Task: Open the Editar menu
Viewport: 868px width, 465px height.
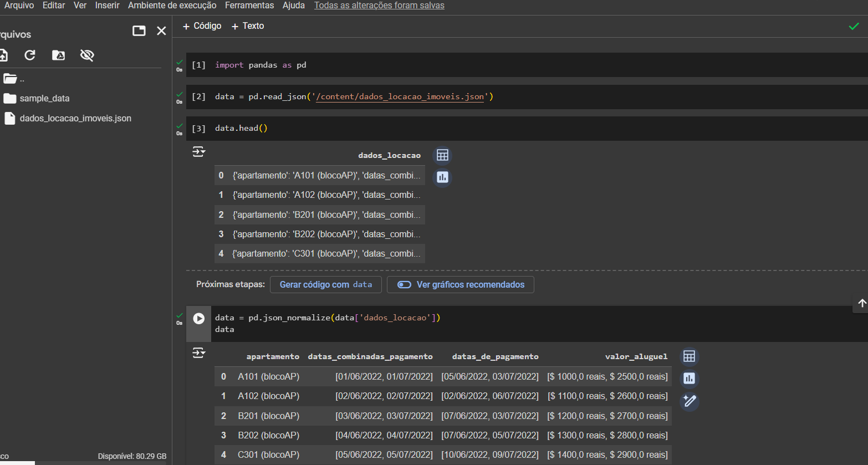Action: (x=54, y=5)
